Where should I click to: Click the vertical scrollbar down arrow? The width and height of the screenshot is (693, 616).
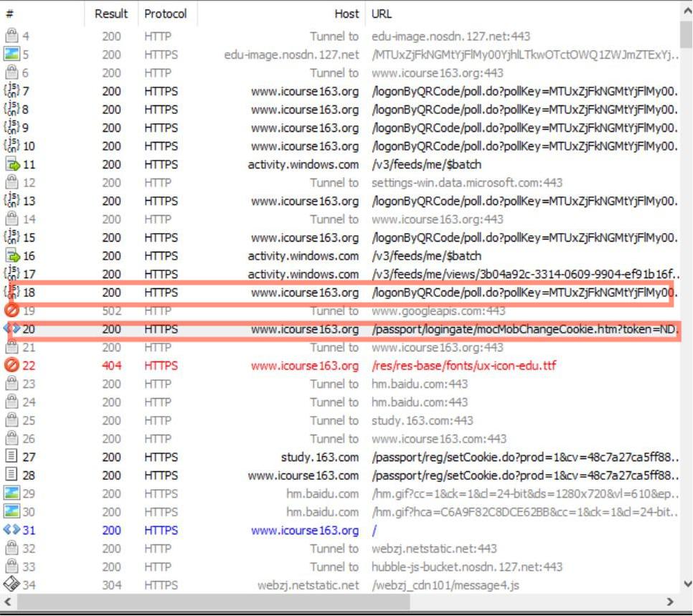point(687,584)
